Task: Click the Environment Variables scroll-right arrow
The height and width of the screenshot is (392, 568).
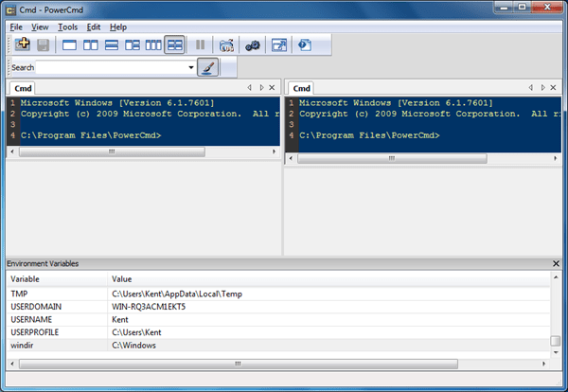Action: click(x=543, y=364)
